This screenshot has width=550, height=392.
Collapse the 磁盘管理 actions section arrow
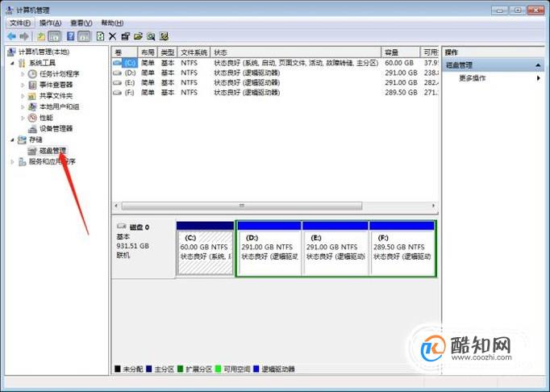(x=538, y=65)
